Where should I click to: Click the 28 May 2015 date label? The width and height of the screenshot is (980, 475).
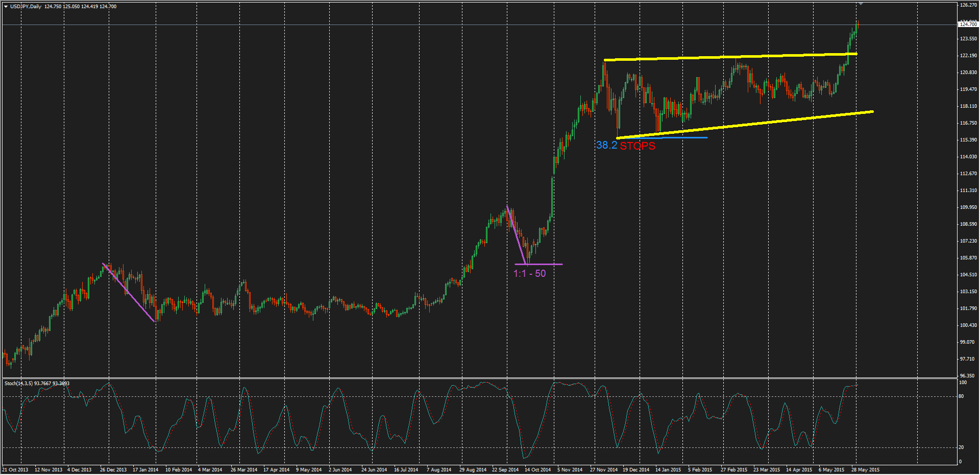[x=865, y=469]
